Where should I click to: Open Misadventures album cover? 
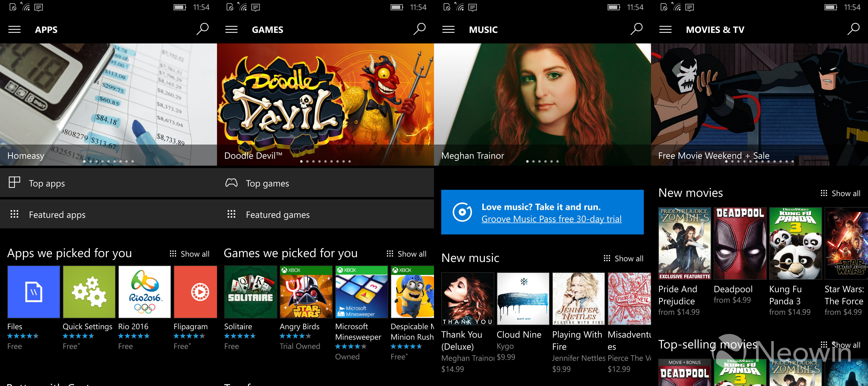pyautogui.click(x=630, y=299)
